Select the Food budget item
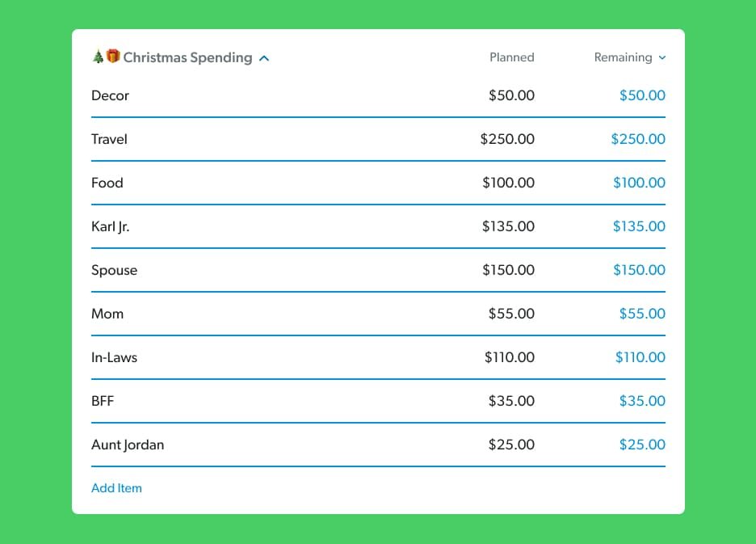 click(x=107, y=183)
